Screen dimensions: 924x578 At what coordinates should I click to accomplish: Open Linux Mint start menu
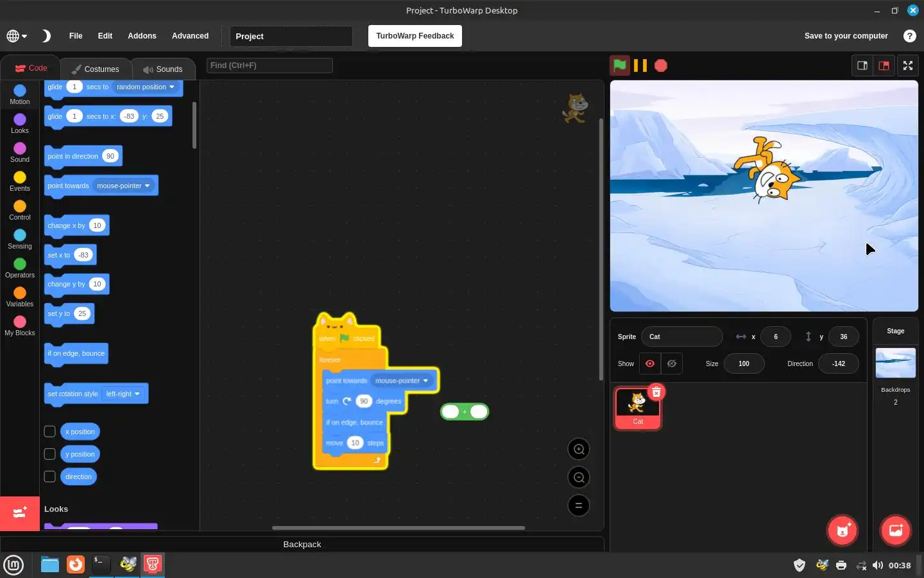(13, 565)
